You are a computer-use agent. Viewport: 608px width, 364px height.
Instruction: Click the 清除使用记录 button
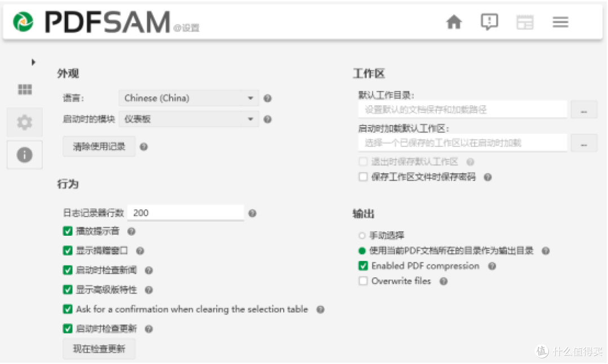[x=99, y=146]
